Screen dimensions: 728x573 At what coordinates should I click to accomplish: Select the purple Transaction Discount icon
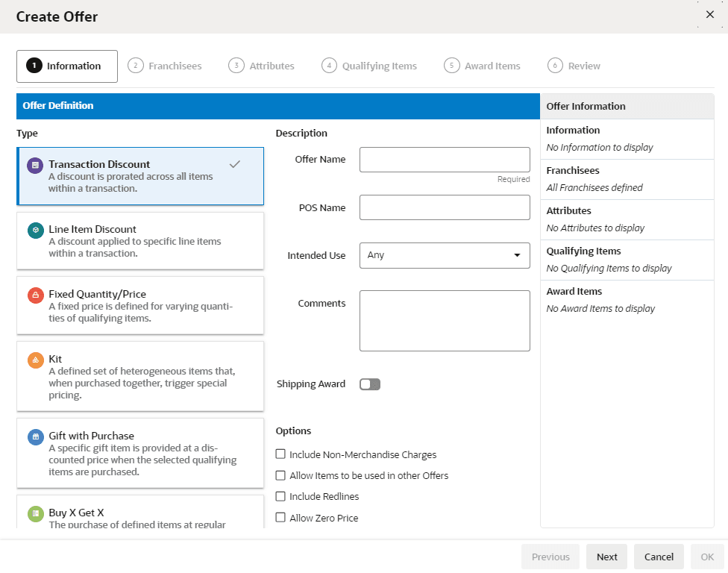pos(35,166)
